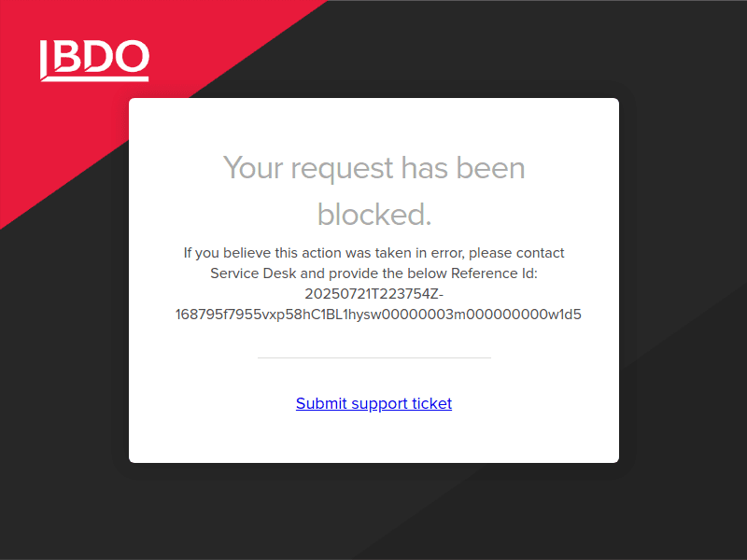The height and width of the screenshot is (560, 747).
Task: Click the "Reference Id:" label text
Action: coord(494,273)
